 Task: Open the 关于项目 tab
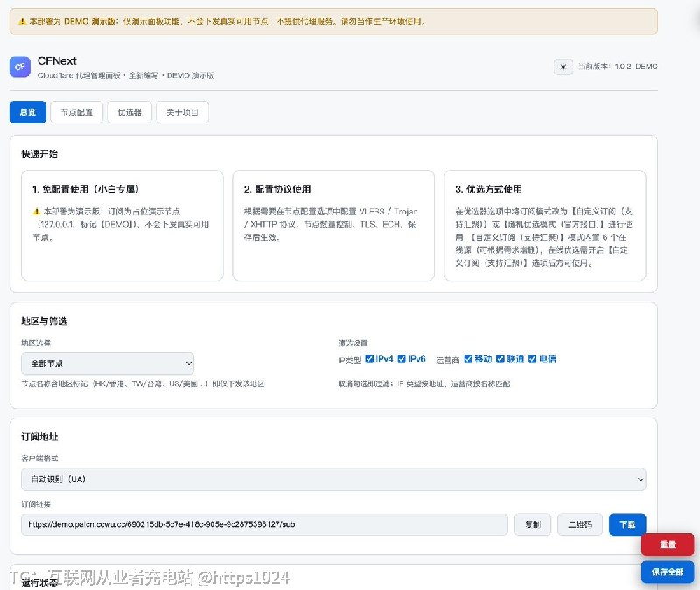(x=182, y=112)
